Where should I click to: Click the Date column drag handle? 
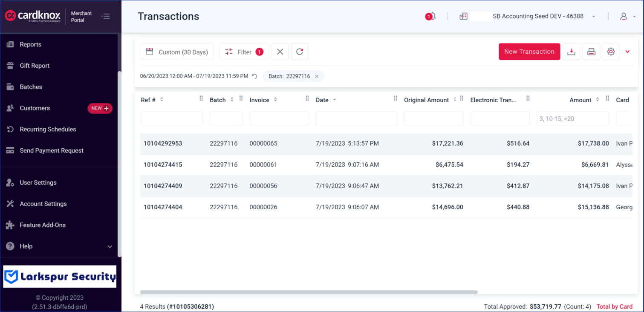[x=395, y=98]
